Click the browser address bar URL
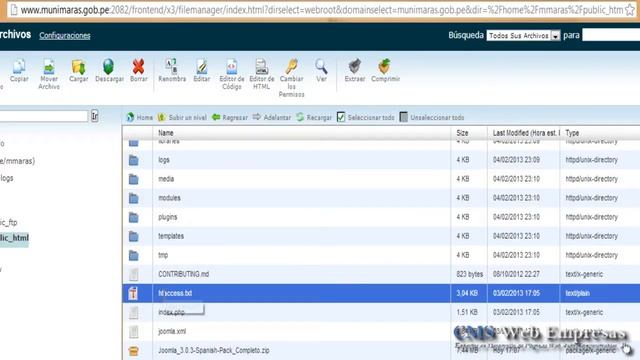The image size is (640, 360). [x=322, y=10]
